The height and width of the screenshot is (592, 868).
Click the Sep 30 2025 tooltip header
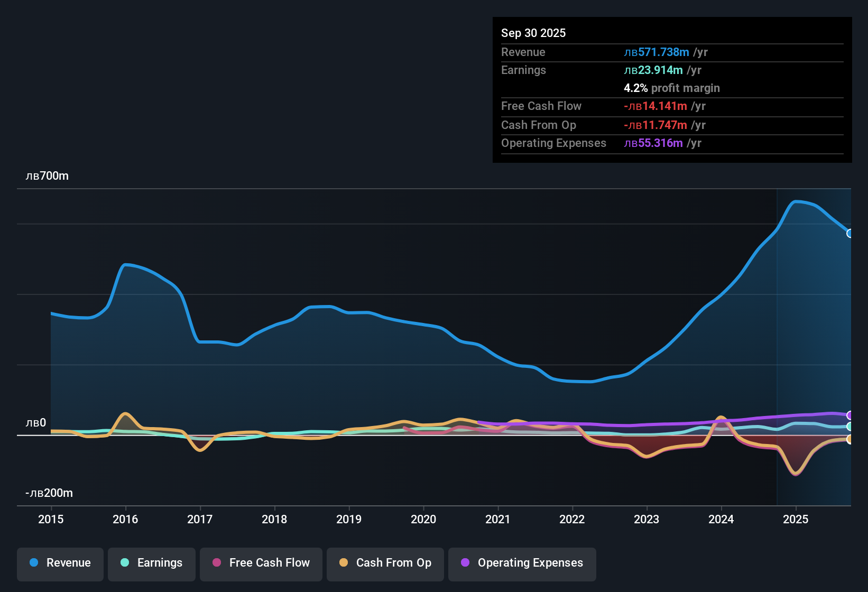tap(533, 33)
